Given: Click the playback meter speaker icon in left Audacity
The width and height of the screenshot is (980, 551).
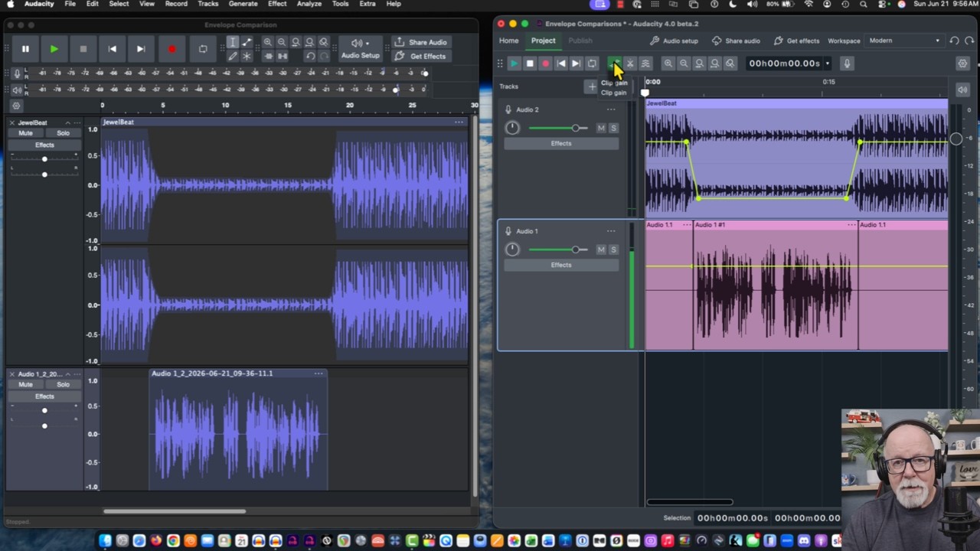Looking at the screenshot, I should point(17,89).
